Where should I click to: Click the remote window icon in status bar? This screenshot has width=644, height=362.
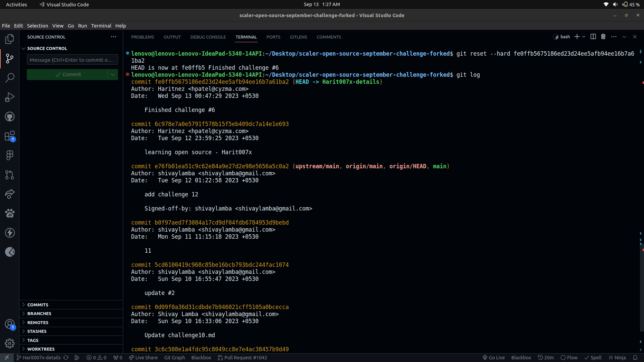click(7, 358)
